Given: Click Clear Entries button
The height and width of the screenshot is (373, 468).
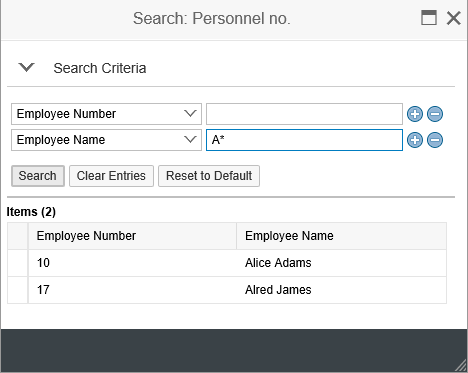Looking at the screenshot, I should click(111, 176).
